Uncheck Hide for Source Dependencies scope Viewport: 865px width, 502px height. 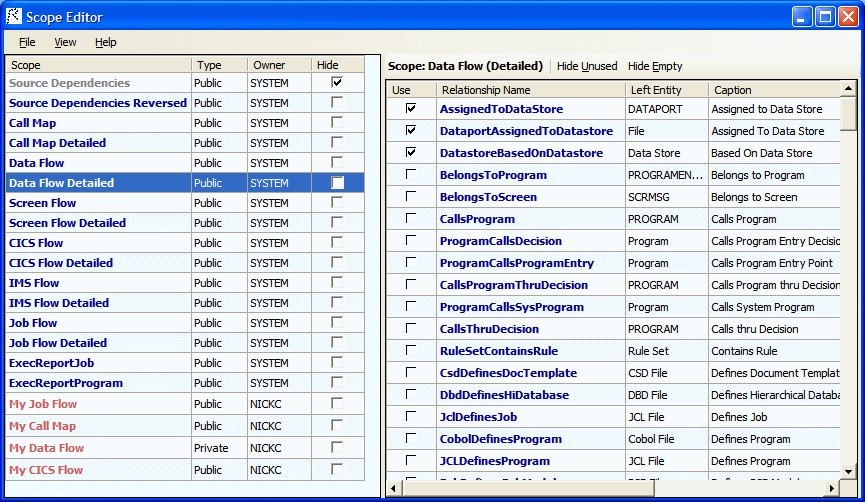(337, 83)
